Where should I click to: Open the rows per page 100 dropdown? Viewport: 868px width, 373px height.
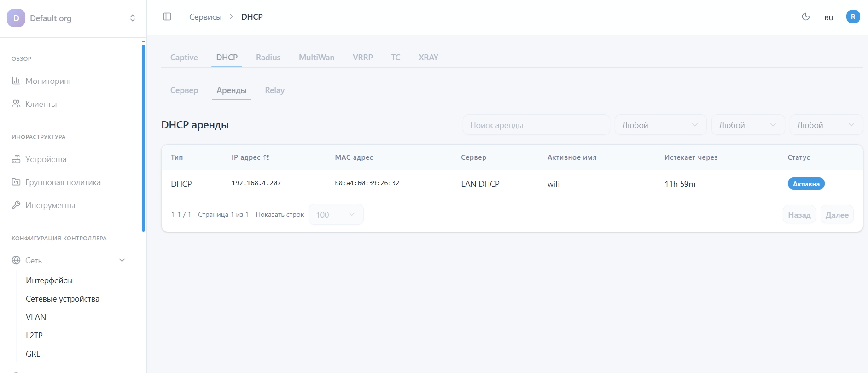click(x=336, y=215)
